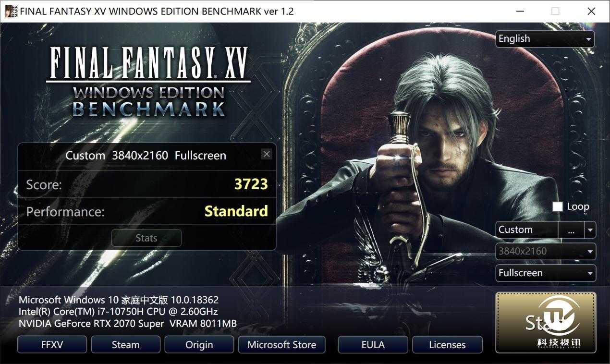
Task: View the EULA
Action: [x=373, y=345]
